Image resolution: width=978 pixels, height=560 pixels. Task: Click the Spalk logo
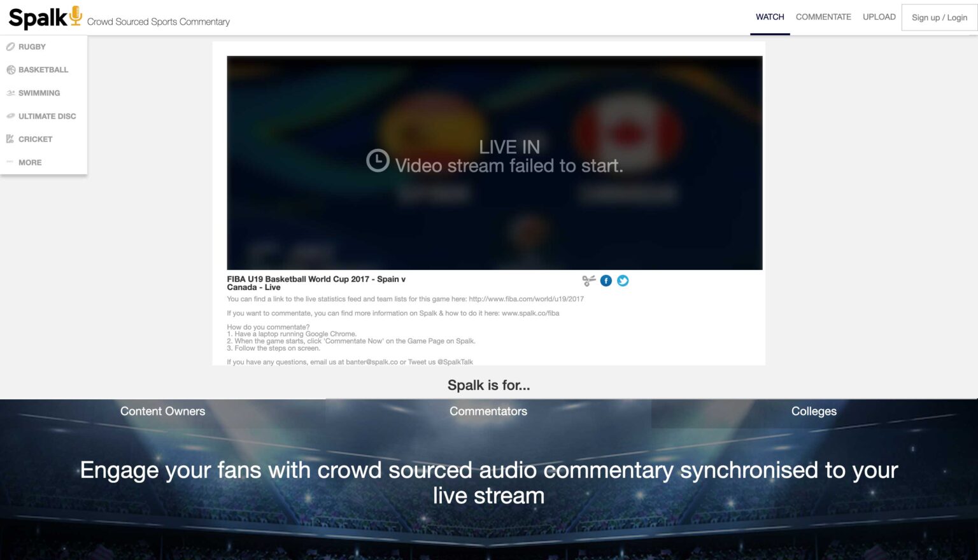[x=45, y=17]
